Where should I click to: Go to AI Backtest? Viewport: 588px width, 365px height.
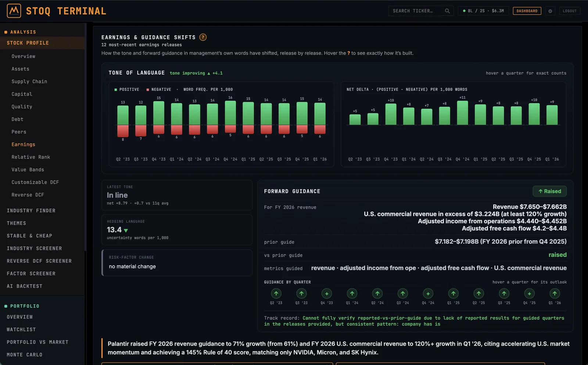coord(25,286)
